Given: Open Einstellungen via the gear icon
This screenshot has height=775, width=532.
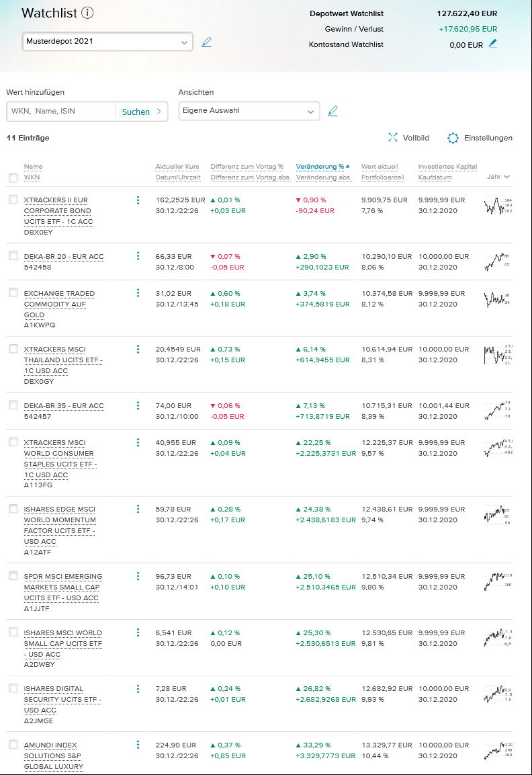Looking at the screenshot, I should [453, 138].
